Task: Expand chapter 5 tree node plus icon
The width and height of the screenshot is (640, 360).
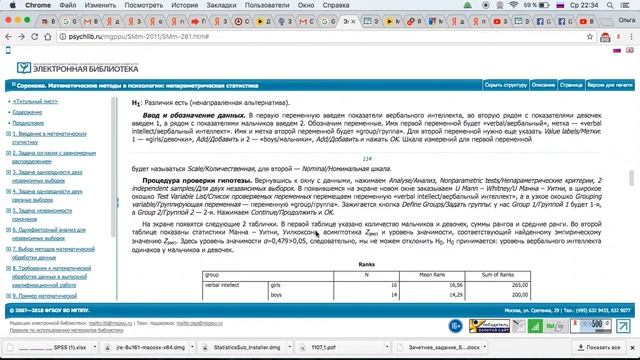Action: pyautogui.click(x=8, y=211)
